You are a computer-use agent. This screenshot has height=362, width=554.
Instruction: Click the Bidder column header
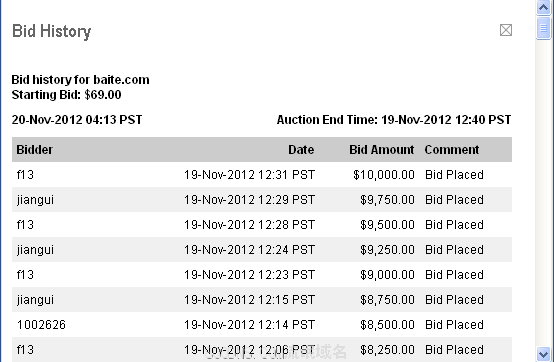coord(35,150)
